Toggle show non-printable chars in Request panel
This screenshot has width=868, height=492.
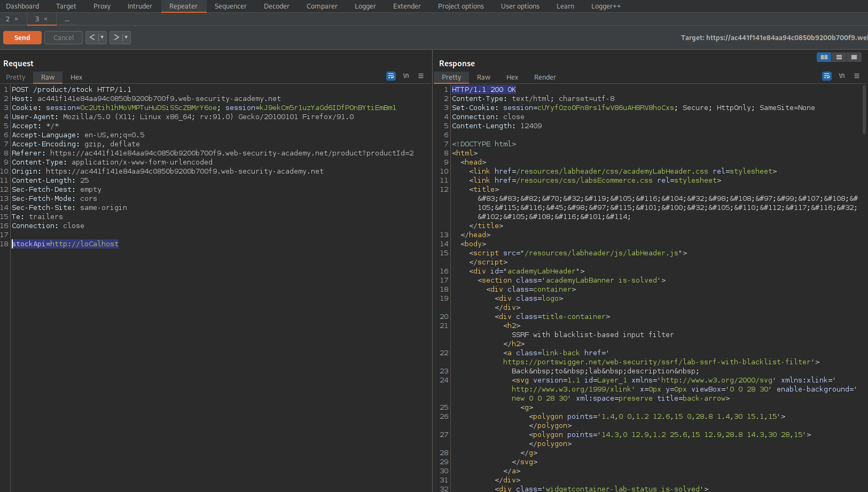point(406,76)
